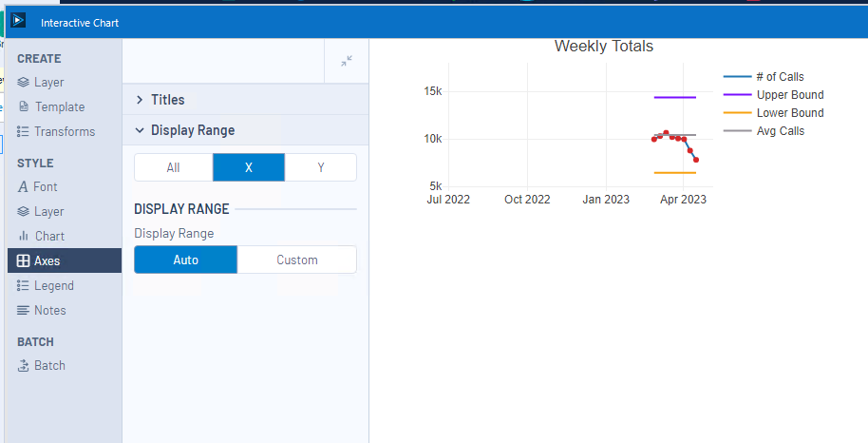Click the Notes lines icon
868x443 pixels.
tap(23, 311)
